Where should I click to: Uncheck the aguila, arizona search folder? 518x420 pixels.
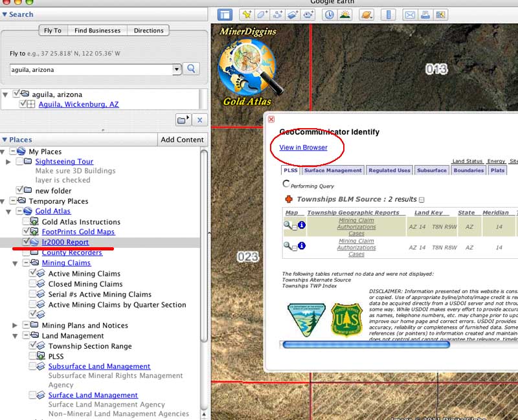coord(16,94)
